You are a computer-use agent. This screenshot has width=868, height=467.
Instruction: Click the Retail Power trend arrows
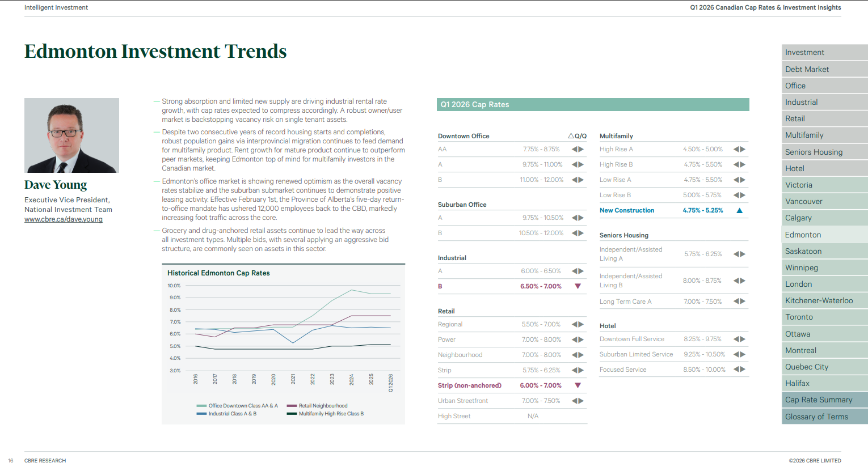tap(578, 339)
